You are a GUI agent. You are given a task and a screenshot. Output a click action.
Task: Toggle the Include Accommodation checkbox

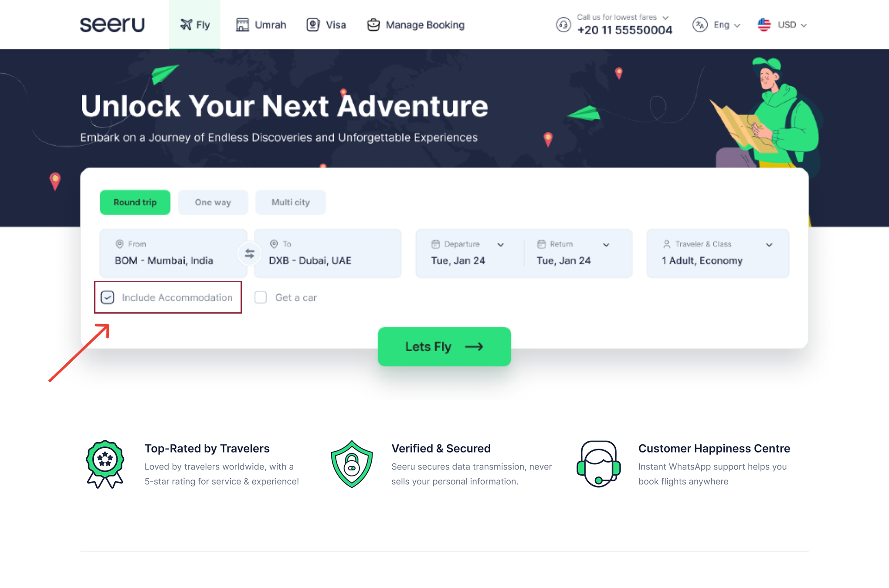point(108,297)
